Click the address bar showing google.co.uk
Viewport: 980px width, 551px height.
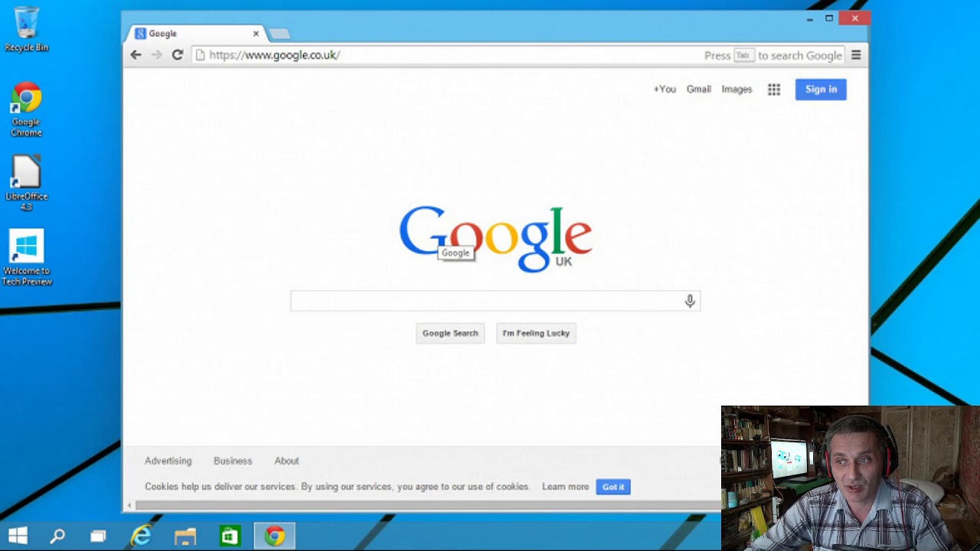[x=448, y=55]
